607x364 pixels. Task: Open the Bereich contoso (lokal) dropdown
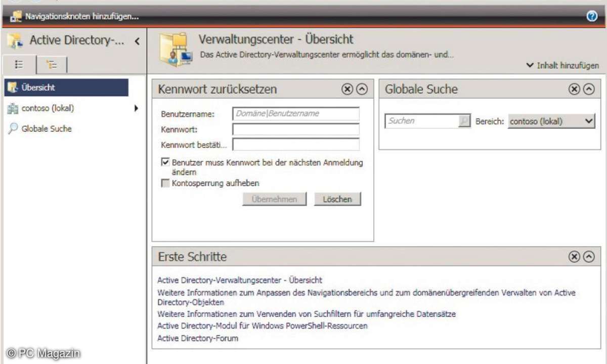(551, 121)
